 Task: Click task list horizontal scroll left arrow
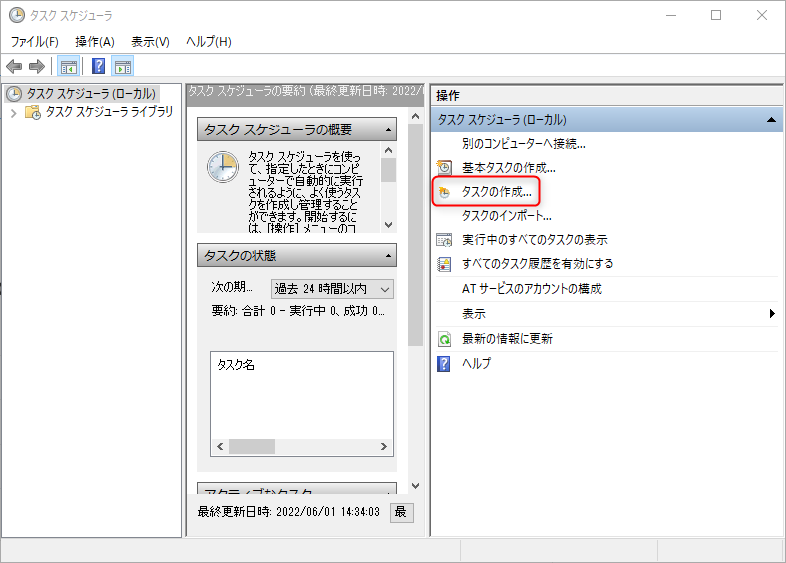tap(220, 447)
